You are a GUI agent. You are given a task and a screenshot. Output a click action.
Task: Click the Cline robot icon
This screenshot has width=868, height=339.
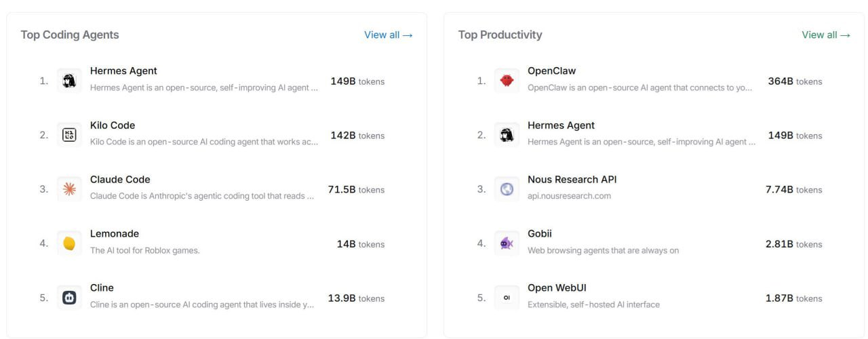point(68,298)
